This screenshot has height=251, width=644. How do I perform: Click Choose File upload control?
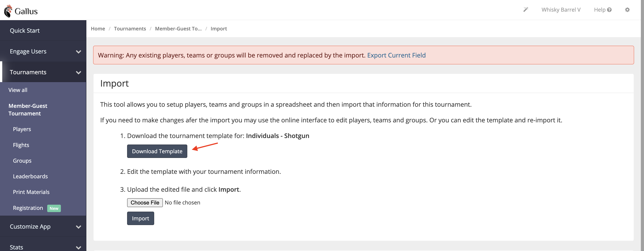pyautogui.click(x=145, y=202)
